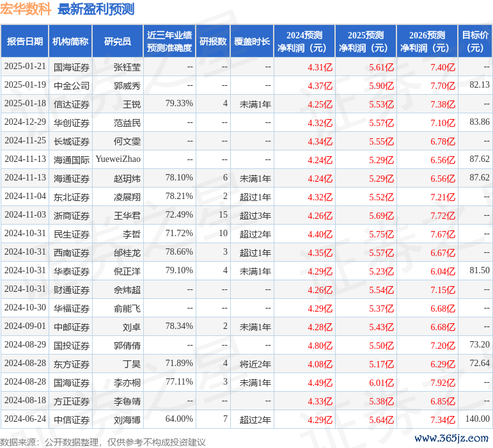
Task: Click accuracy value 78.66%
Action: pyautogui.click(x=179, y=252)
